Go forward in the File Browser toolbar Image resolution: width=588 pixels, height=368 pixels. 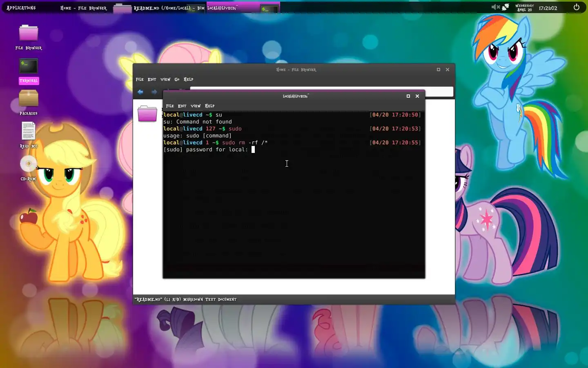click(154, 92)
